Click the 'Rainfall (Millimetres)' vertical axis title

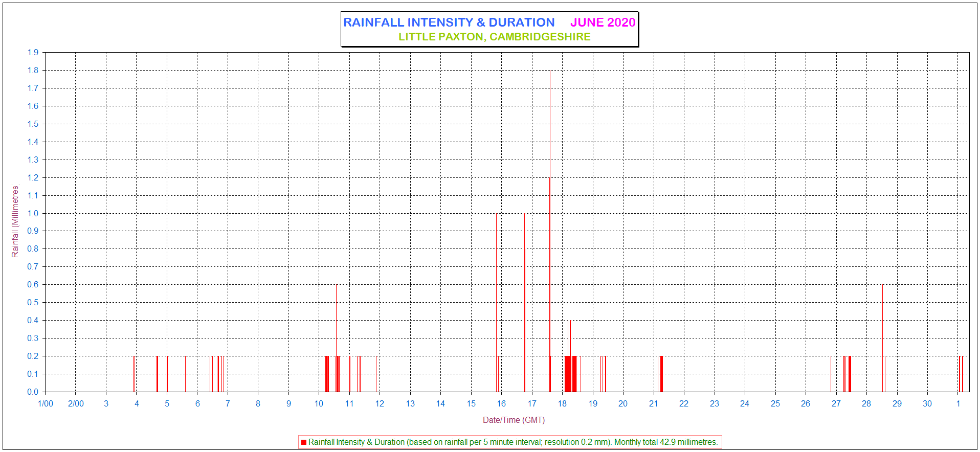15,221
